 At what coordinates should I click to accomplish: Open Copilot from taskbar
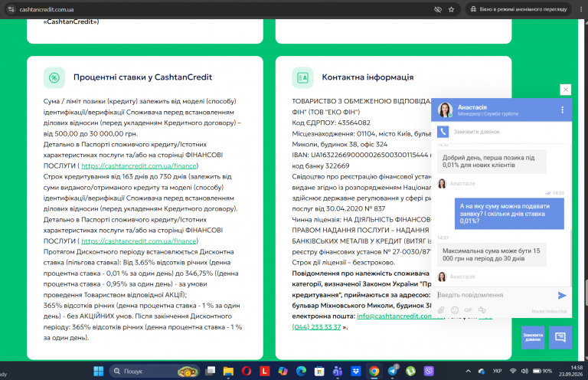click(283, 372)
